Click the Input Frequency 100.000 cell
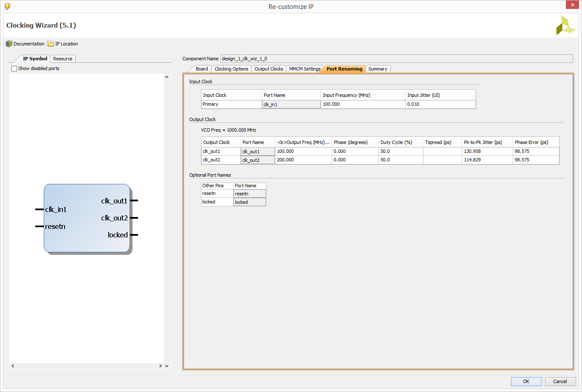 [x=363, y=104]
